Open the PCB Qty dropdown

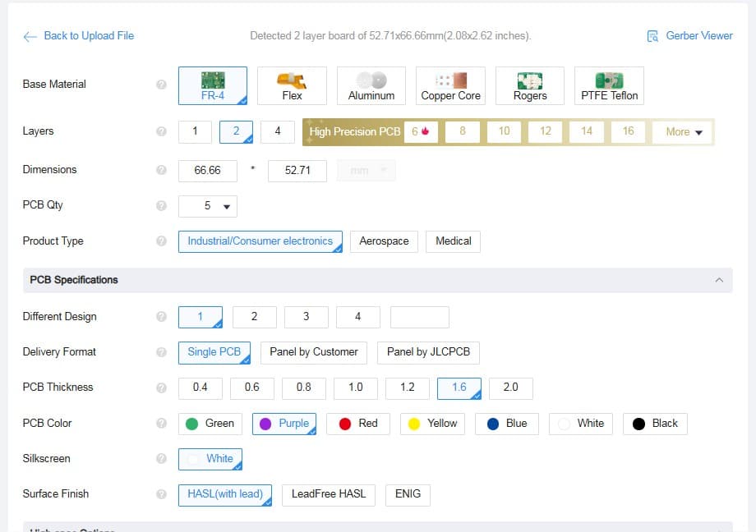point(208,206)
